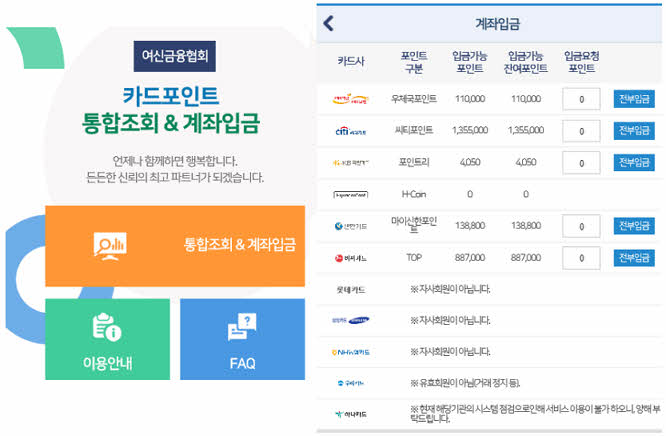
Task: Focus deposit amount field for 마이신한포인트
Action: coord(581,226)
